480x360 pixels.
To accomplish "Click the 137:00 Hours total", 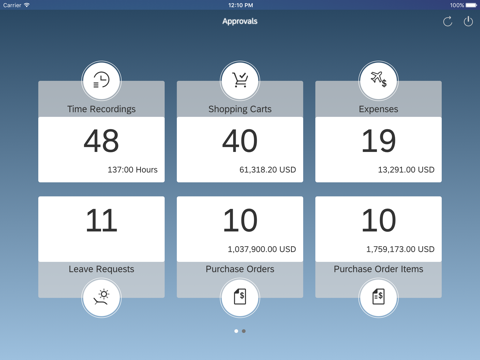I will [133, 170].
